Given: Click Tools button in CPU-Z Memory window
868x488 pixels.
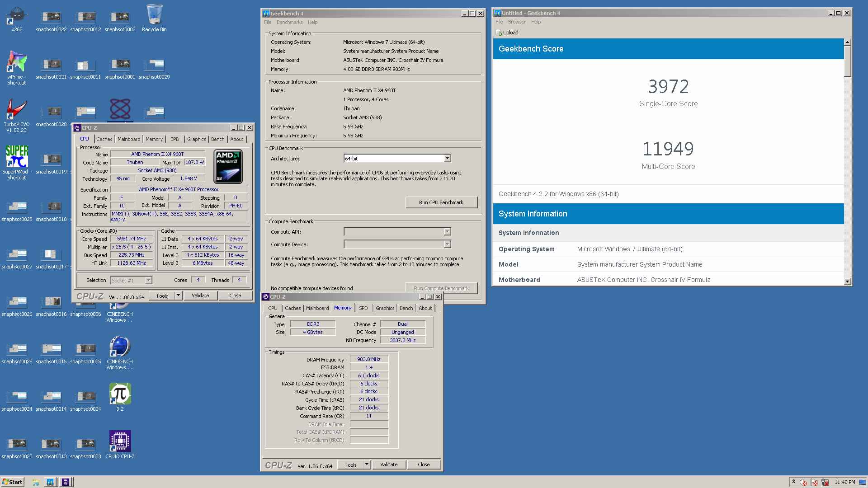Looking at the screenshot, I should (x=350, y=465).
